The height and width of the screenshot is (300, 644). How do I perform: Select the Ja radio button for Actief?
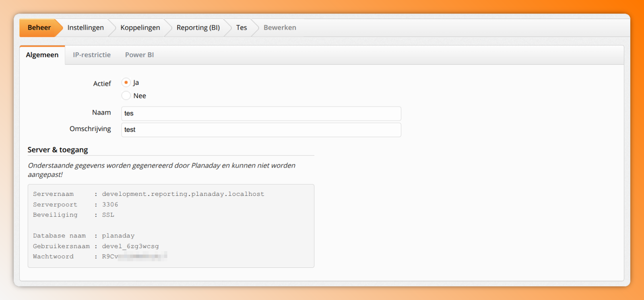pos(126,82)
